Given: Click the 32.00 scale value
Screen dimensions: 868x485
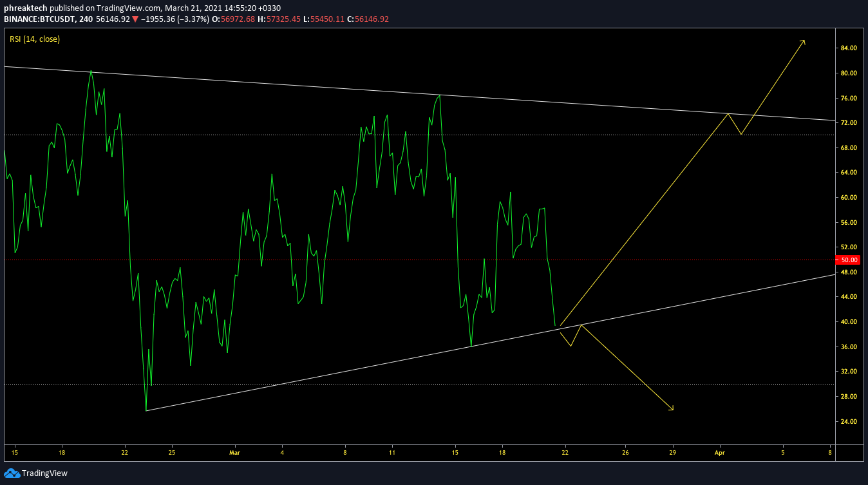Looking at the screenshot, I should coord(849,372).
